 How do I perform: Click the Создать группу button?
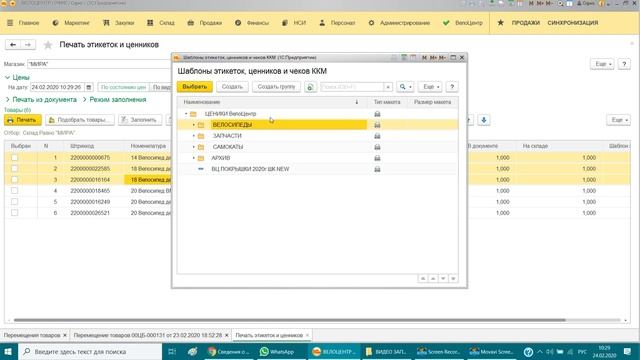[x=276, y=87]
